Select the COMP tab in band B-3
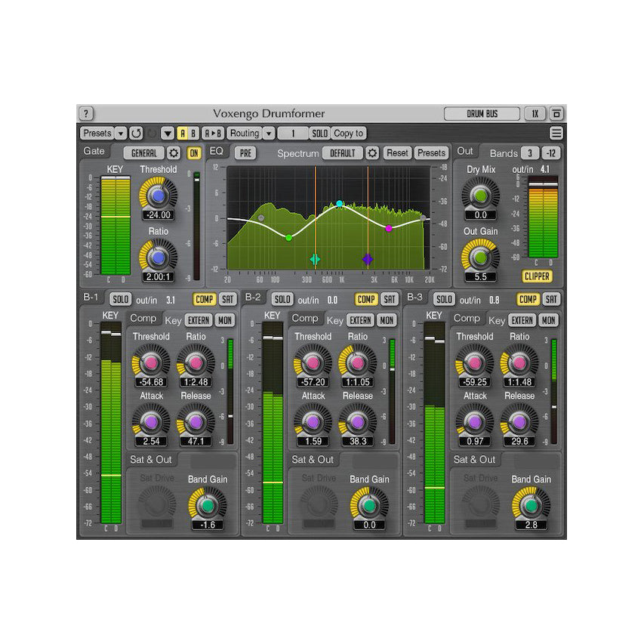The image size is (644, 644). (528, 299)
